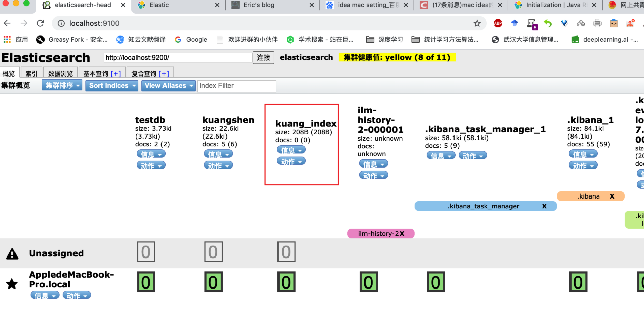Image resolution: width=644 pixels, height=333 pixels.
Task: Click site info icon in address bar
Action: 61,23
